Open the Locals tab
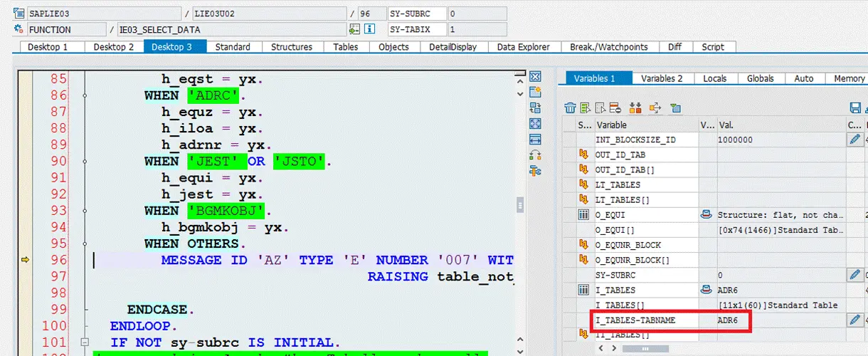Image resolution: width=868 pixels, height=356 pixels. coord(716,78)
